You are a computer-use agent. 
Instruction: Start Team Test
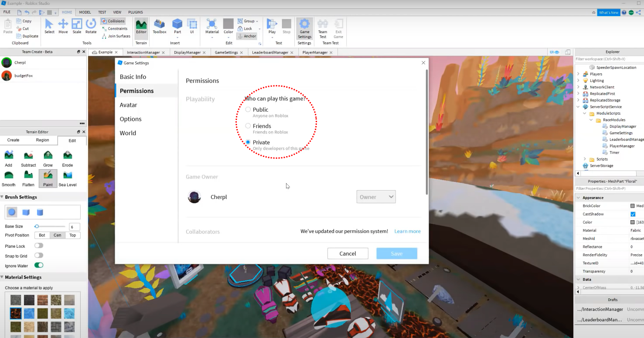click(323, 29)
